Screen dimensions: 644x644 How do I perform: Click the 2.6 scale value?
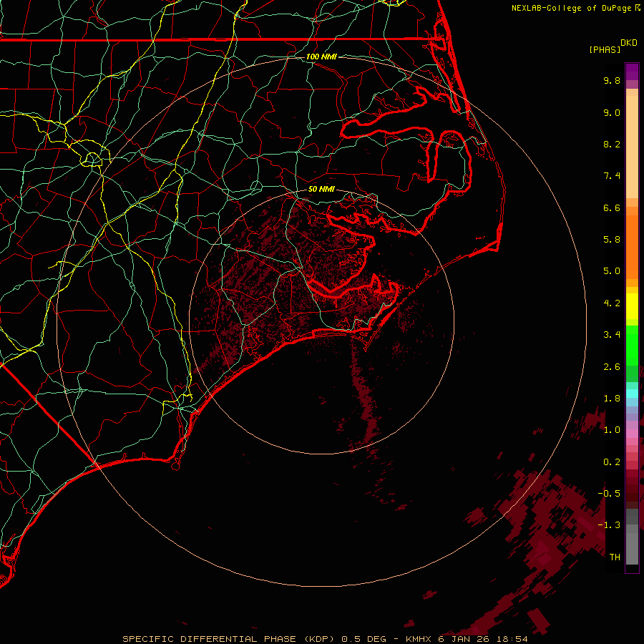coord(612,367)
